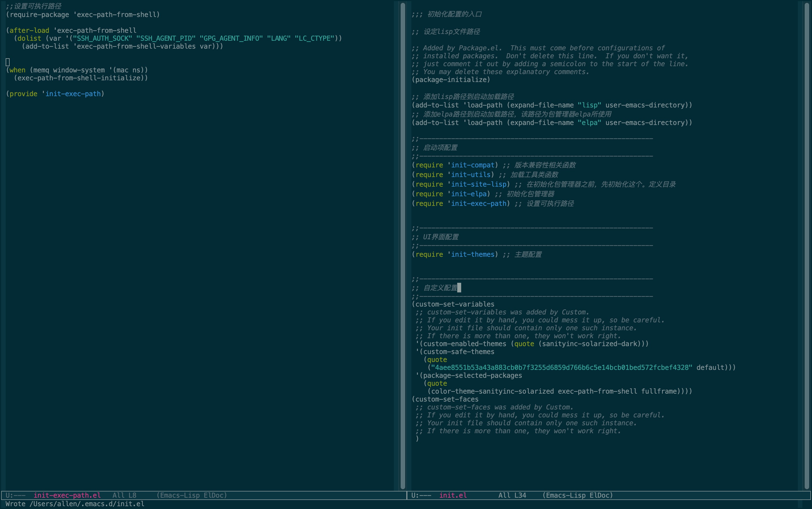Screen dimensions: 812x509
Task: Click the echo area message Wrote init.el
Action: (x=75, y=504)
